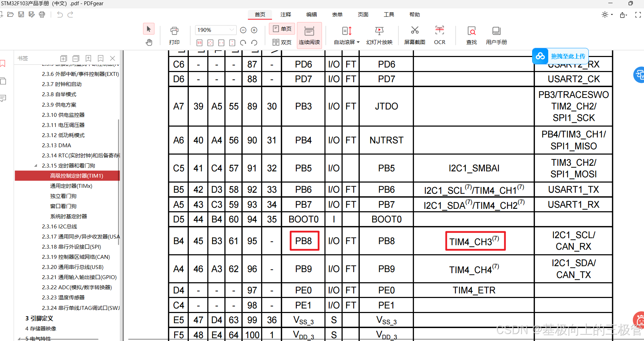Select the arrow cursor tool
This screenshot has width=644, height=341.
click(149, 29)
